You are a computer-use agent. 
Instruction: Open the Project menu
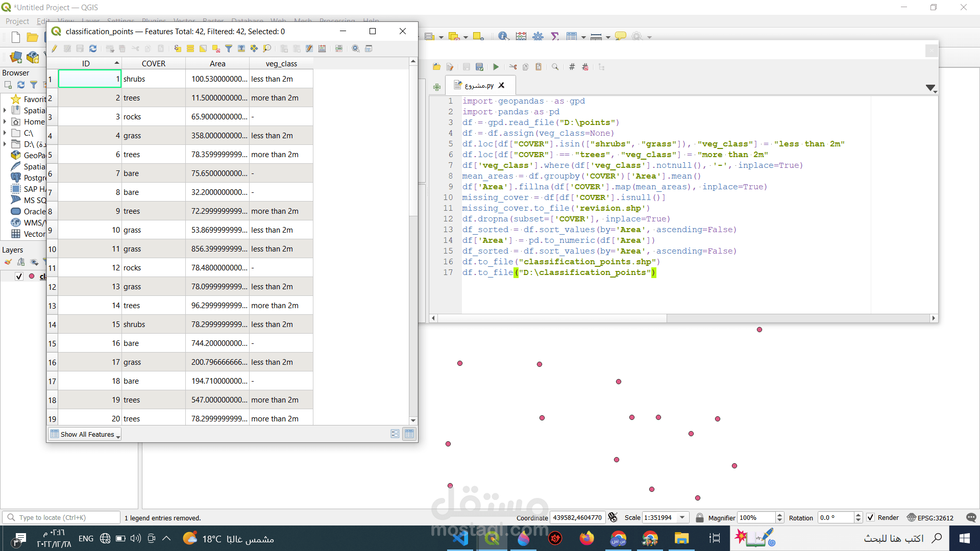(x=17, y=21)
